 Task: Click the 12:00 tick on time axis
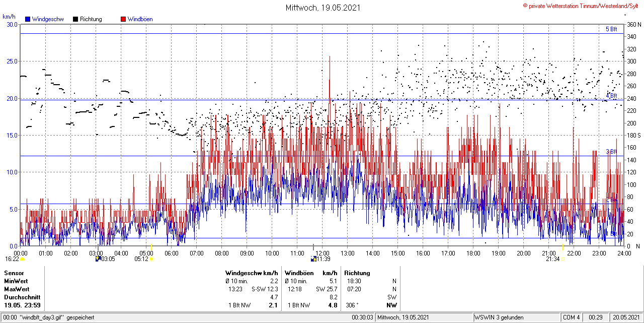(323, 253)
